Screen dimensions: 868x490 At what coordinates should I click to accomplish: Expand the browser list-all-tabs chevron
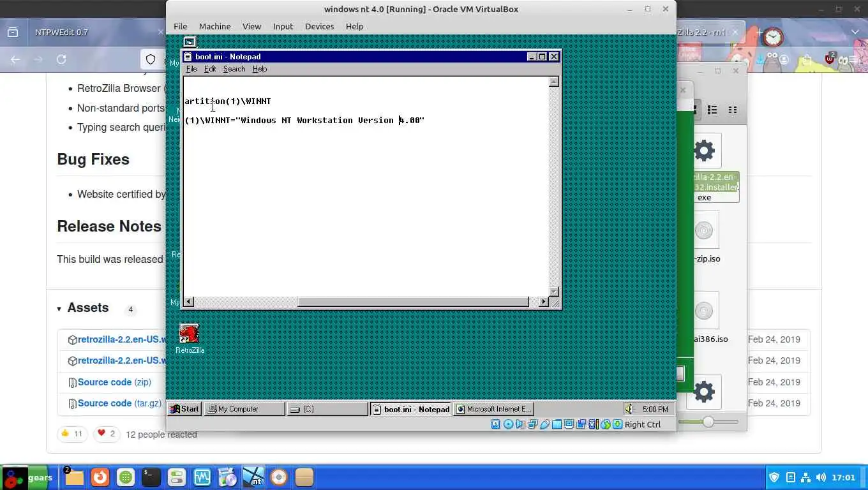point(855,32)
